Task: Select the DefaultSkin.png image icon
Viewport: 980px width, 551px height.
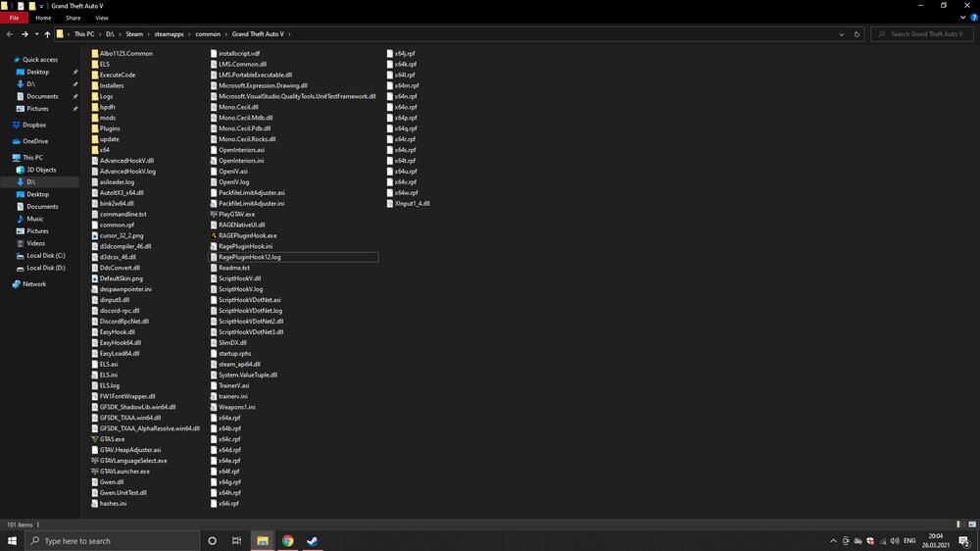Action: (x=95, y=278)
